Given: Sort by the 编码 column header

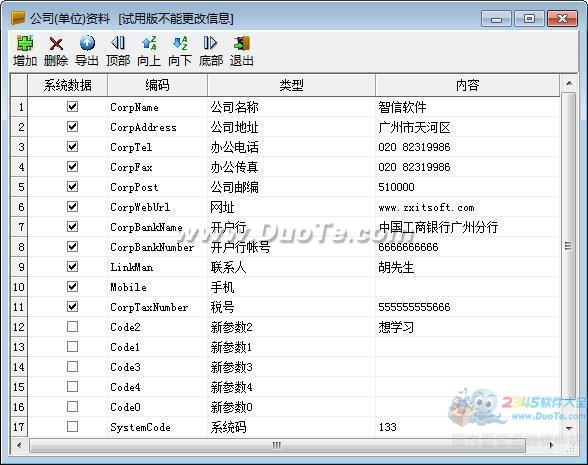Looking at the screenshot, I should point(157,85).
